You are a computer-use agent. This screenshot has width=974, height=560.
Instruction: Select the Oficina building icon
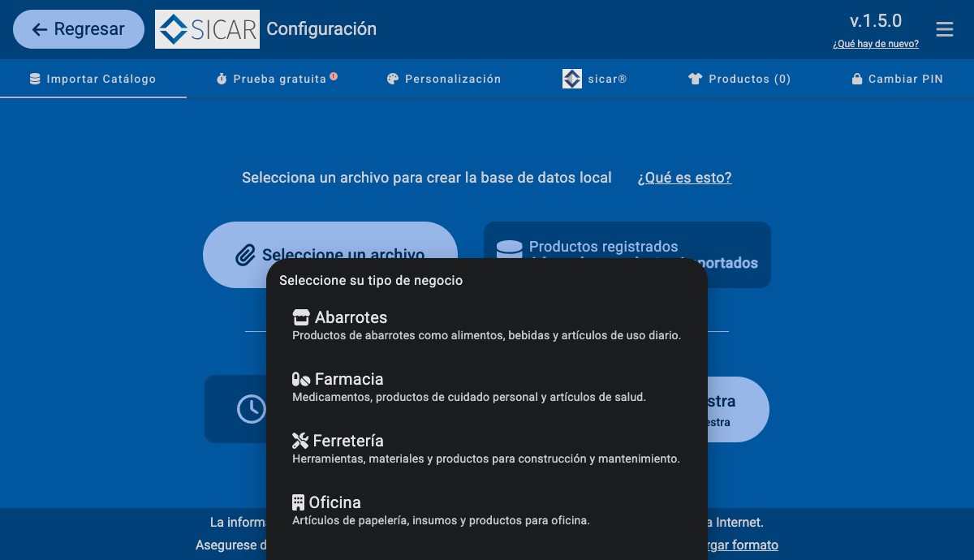coord(298,502)
